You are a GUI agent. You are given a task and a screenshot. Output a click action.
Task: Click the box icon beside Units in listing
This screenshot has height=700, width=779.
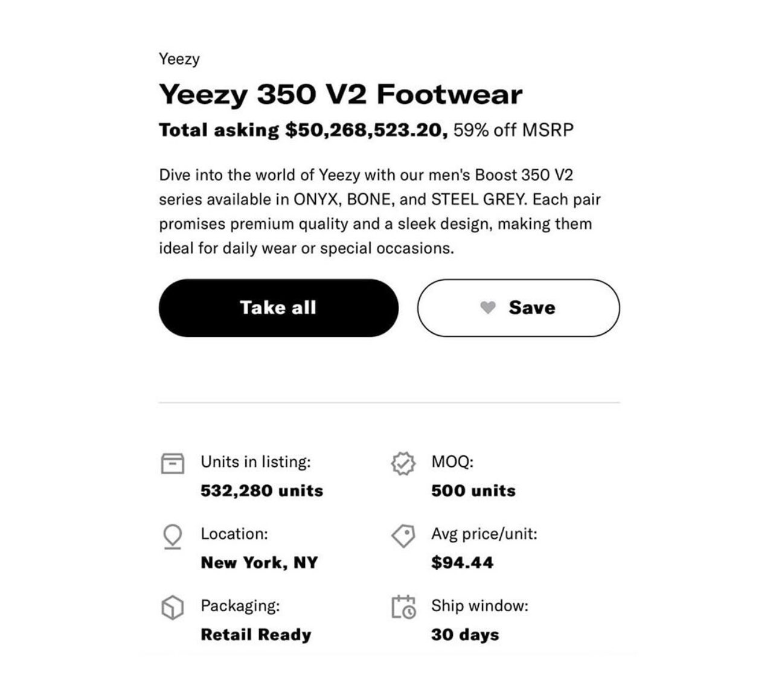(x=173, y=463)
